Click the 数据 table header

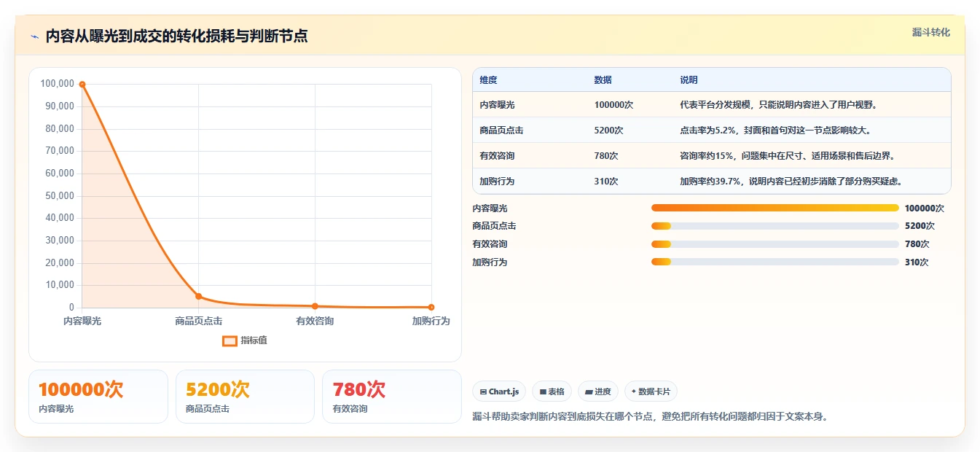tap(603, 80)
